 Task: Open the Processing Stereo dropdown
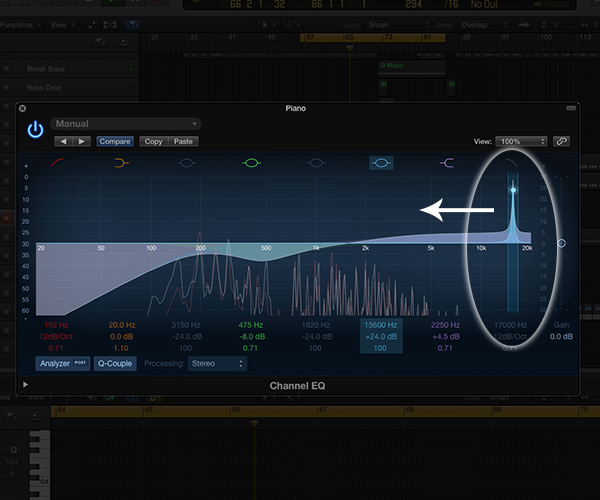(217, 363)
